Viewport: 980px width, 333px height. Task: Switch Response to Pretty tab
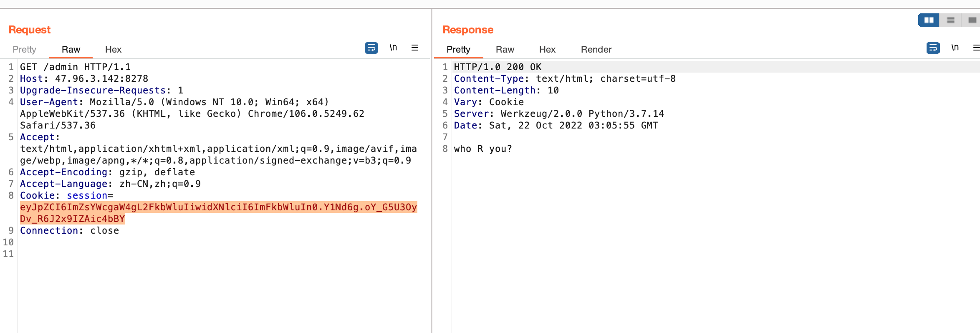[458, 50]
